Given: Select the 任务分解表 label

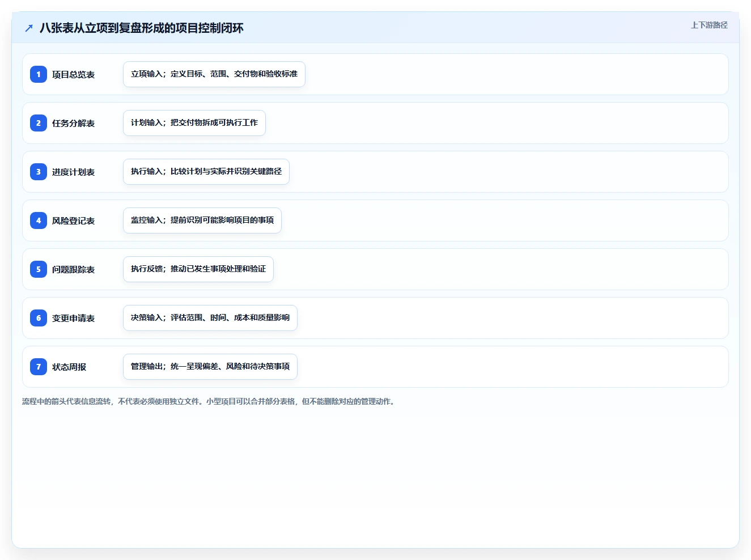Looking at the screenshot, I should (x=74, y=123).
